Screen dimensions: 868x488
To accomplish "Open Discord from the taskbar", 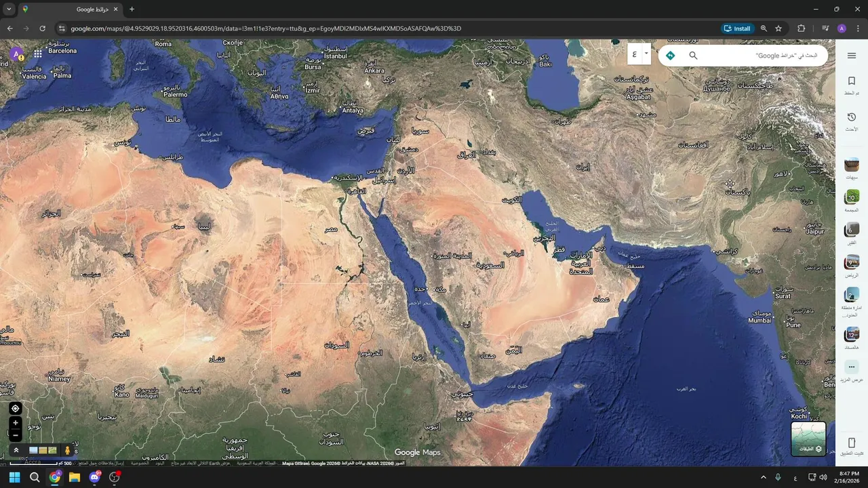I will pos(94,477).
